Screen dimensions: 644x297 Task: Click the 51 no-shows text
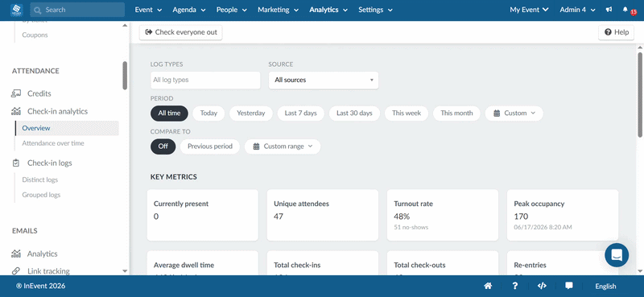(411, 227)
